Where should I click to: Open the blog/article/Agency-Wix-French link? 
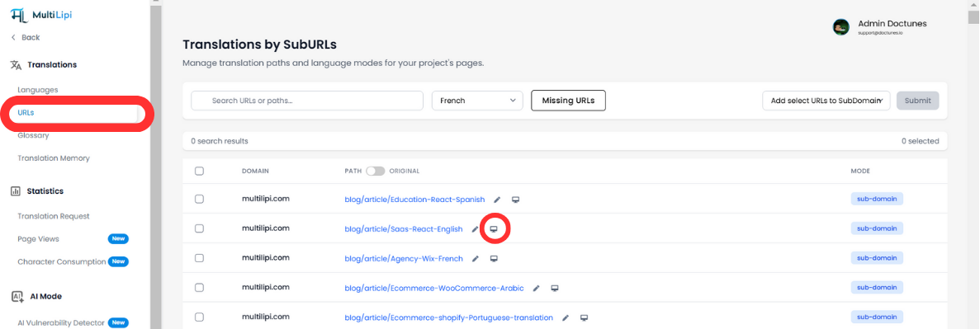coord(404,258)
